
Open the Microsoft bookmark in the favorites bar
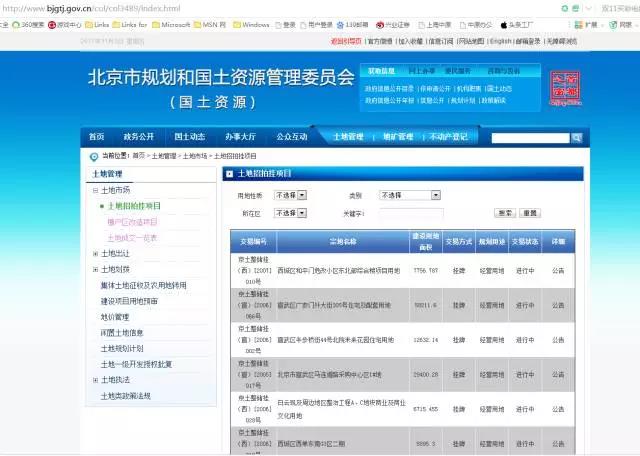point(172,24)
